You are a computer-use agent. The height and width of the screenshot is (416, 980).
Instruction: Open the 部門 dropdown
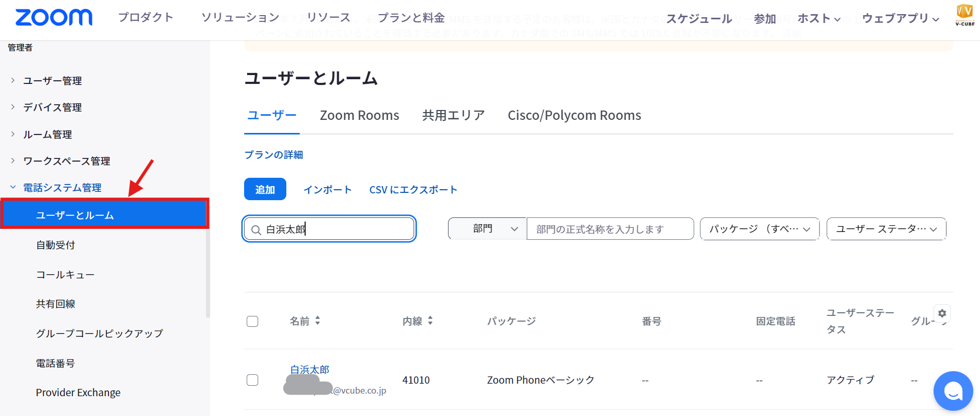[488, 229]
